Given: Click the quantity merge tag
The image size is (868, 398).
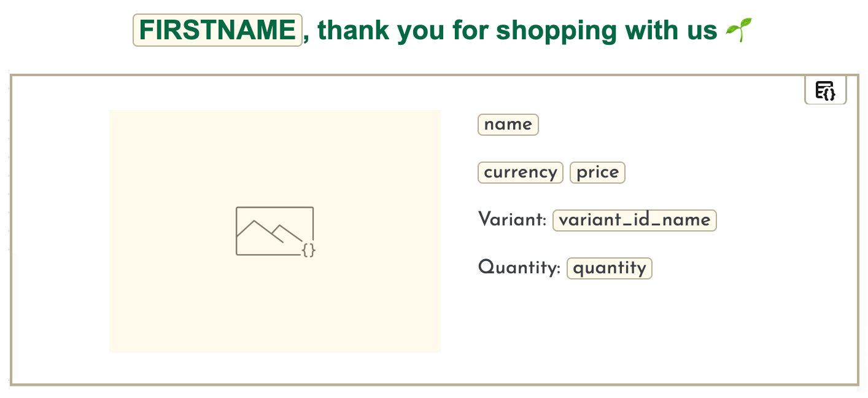Looking at the screenshot, I should point(609,268).
